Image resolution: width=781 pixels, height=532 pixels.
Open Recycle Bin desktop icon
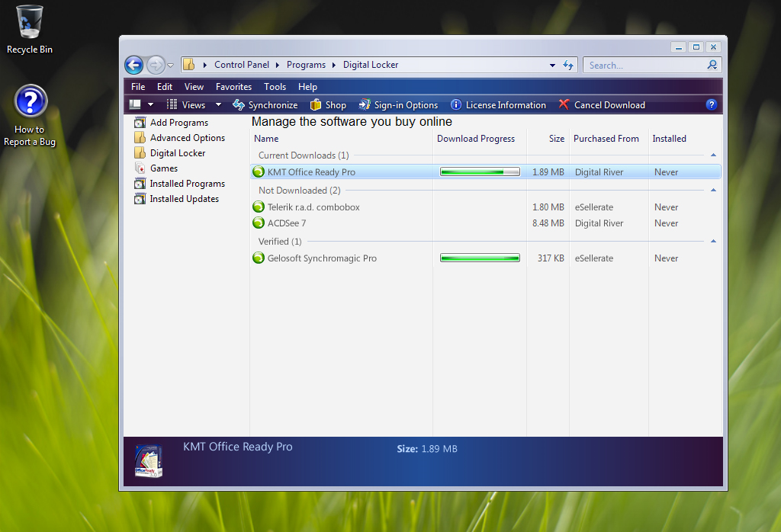tap(30, 23)
